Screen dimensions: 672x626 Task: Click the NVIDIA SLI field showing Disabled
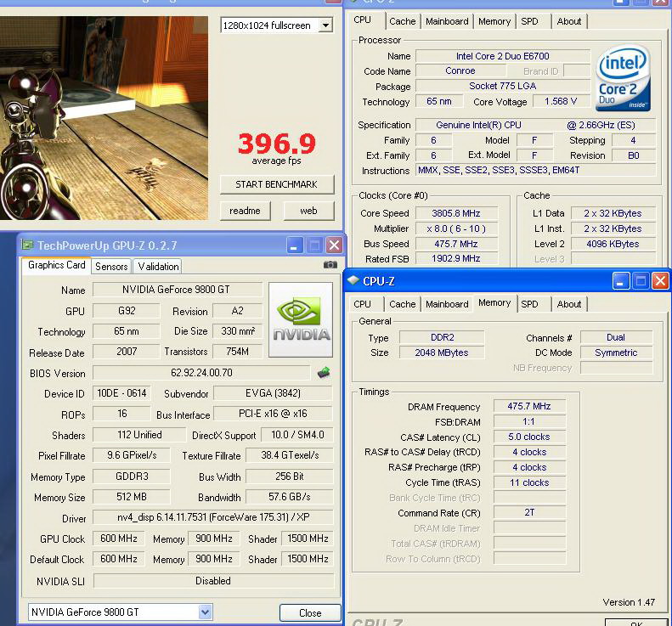click(x=213, y=581)
